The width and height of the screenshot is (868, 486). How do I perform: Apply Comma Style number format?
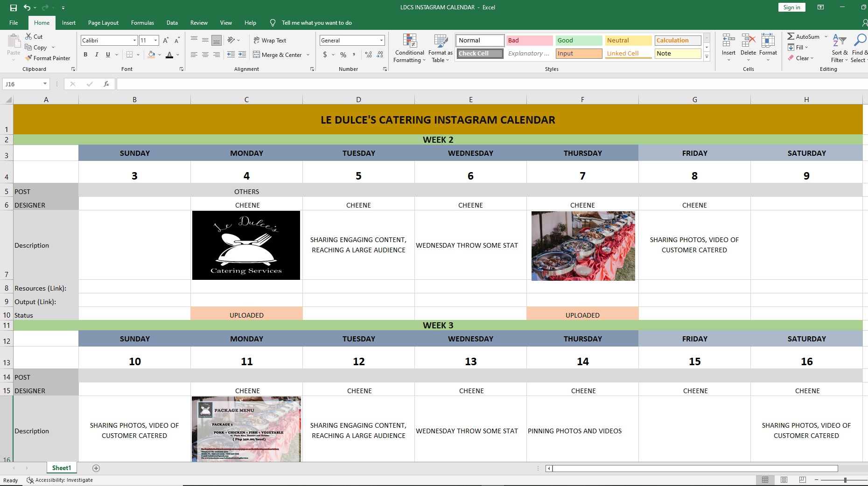(x=354, y=55)
